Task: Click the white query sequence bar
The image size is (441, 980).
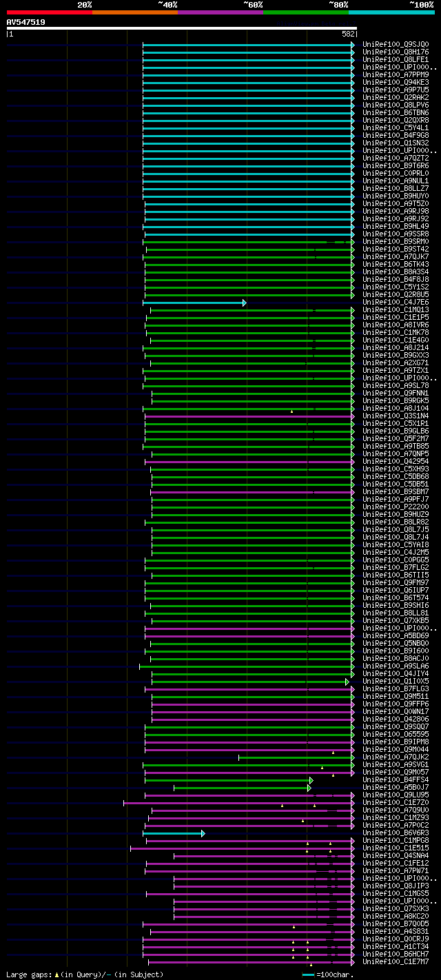Action: coord(182,28)
